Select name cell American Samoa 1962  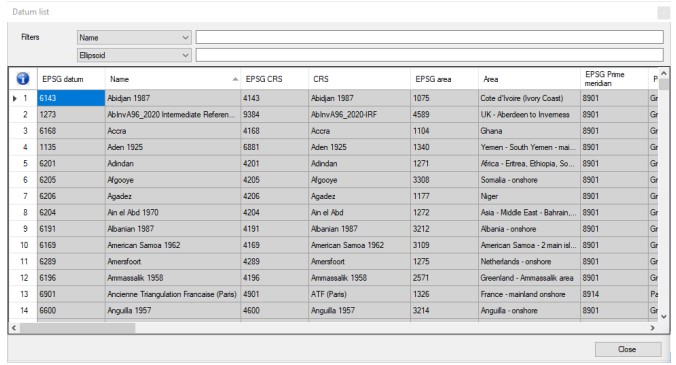173,245
